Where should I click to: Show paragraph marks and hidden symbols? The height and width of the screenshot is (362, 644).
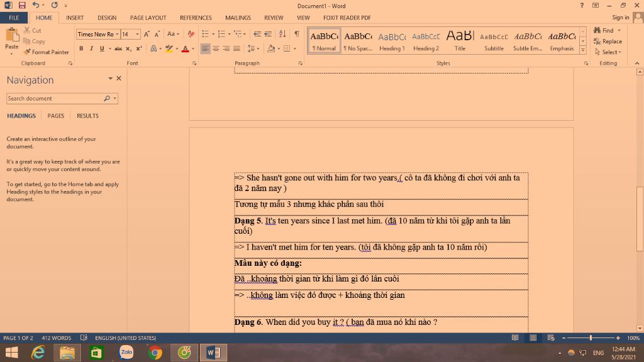coord(297,34)
